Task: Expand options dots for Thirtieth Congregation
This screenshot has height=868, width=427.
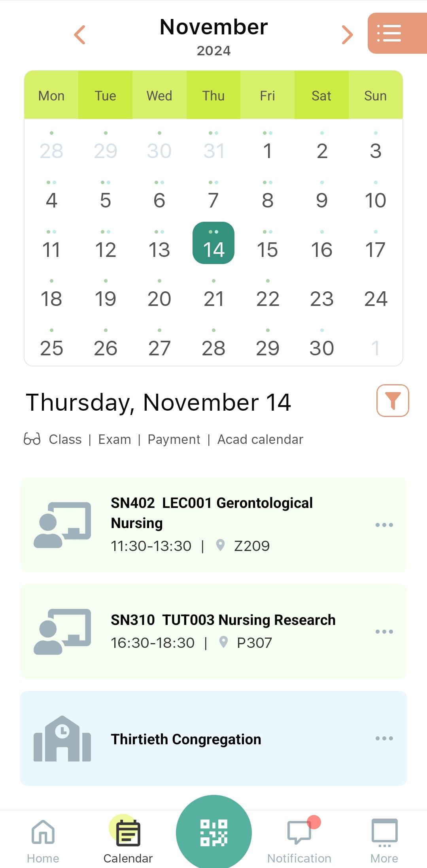Action: point(384,738)
